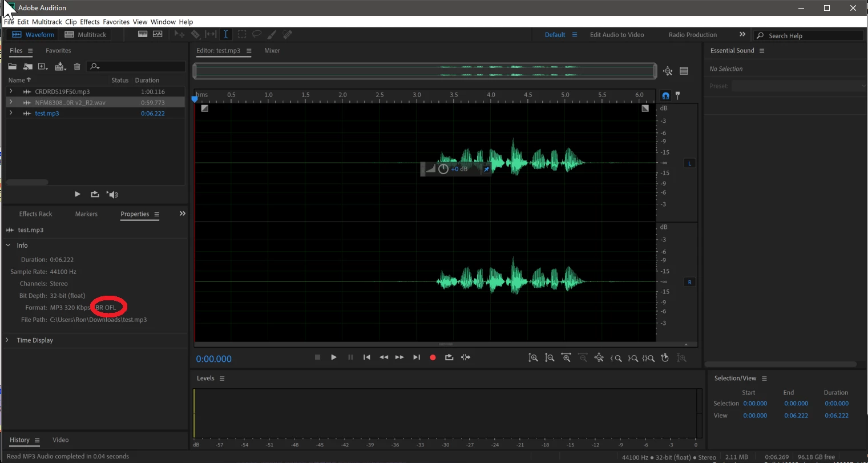Select the Marquee Selection tool

[x=242, y=34]
